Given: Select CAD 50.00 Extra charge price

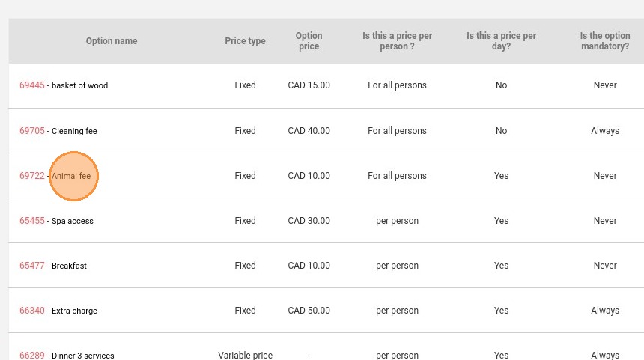Looking at the screenshot, I should [309, 311].
